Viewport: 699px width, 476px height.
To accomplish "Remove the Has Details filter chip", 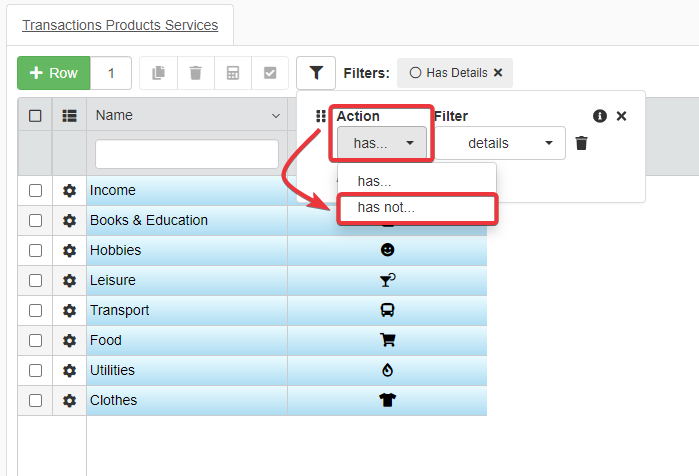I will click(x=498, y=73).
